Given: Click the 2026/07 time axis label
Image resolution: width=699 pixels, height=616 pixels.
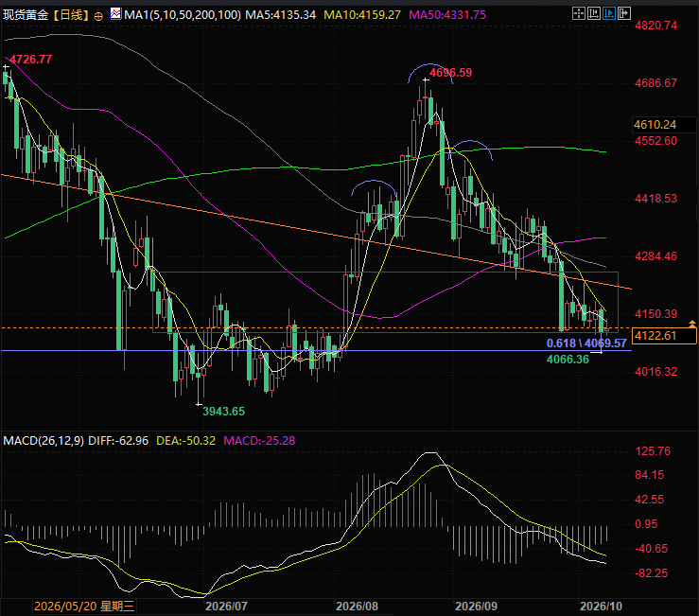Looking at the screenshot, I should tap(226, 607).
